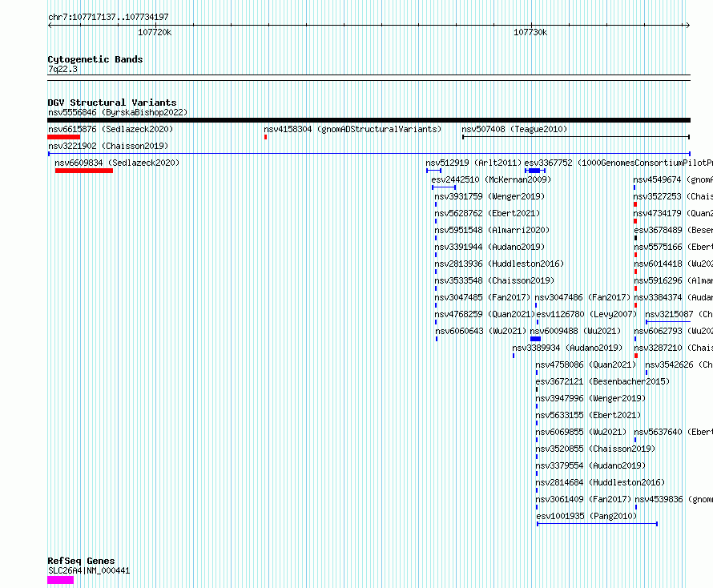The height and width of the screenshot is (588, 713).
Task: Click nsv6609834 (Sedlazeck2020) label
Action: pos(117,163)
